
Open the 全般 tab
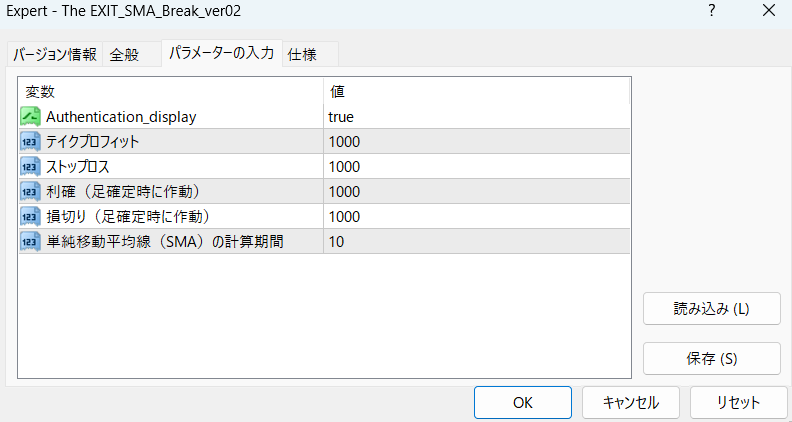point(125,54)
